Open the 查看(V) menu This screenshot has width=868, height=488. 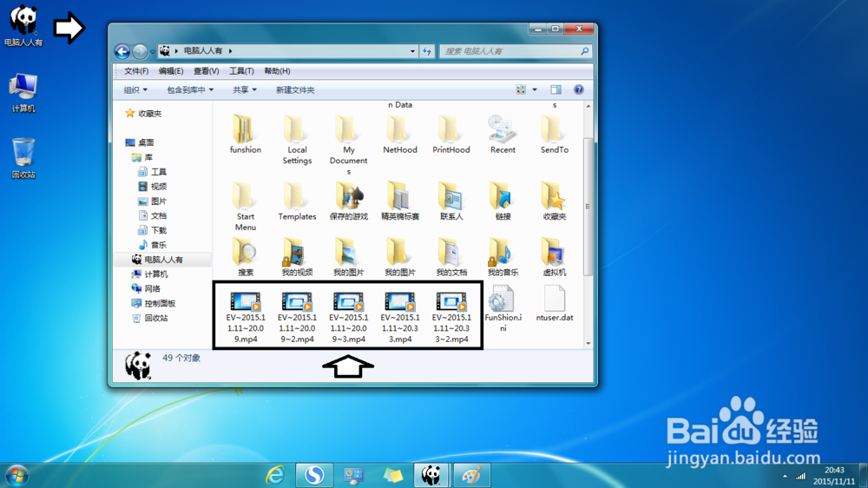206,71
